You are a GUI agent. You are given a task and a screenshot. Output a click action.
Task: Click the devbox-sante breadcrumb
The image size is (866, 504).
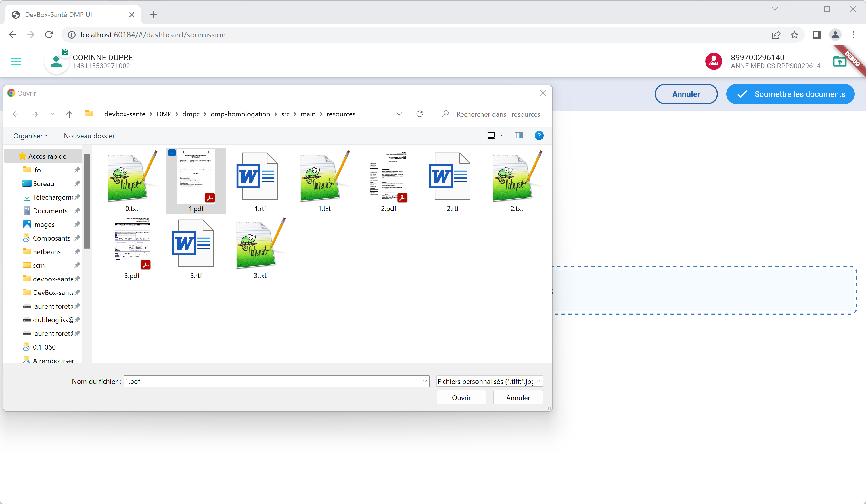click(125, 114)
